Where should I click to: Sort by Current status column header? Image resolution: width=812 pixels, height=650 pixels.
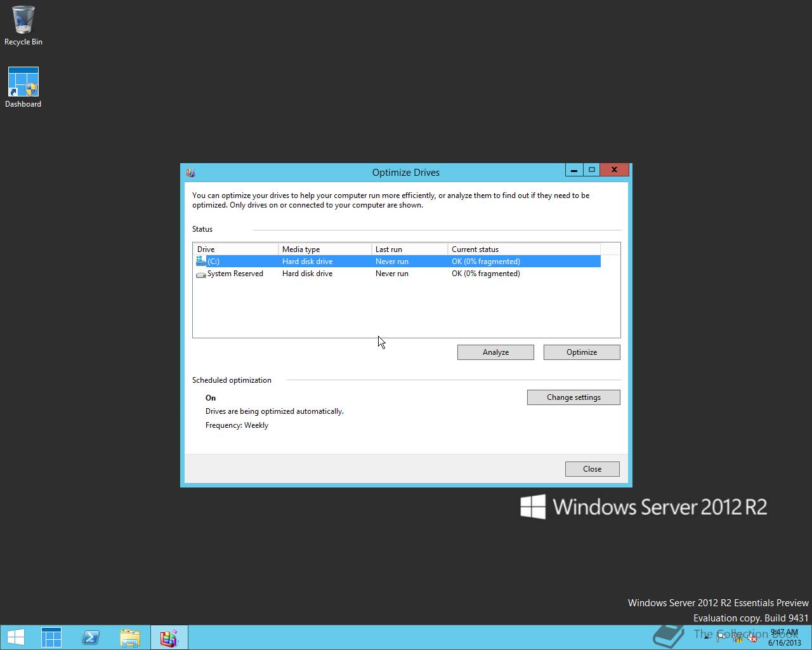coord(524,249)
